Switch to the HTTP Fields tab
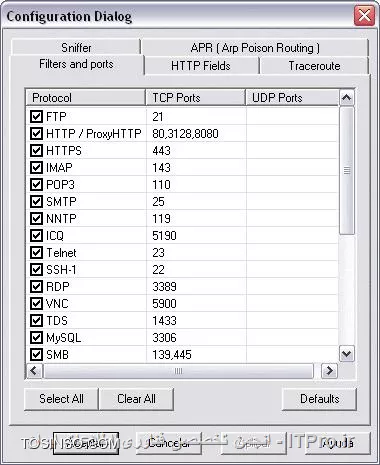 coord(201,66)
